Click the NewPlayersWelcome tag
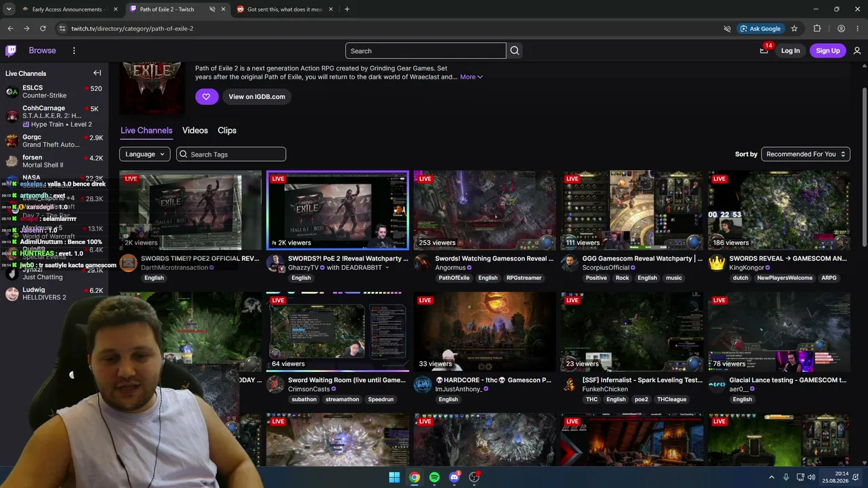Screen dimensions: 868x488 pos(785,278)
